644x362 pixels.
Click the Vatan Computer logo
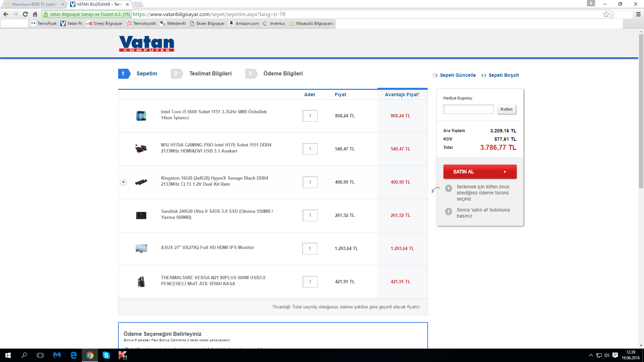click(147, 44)
